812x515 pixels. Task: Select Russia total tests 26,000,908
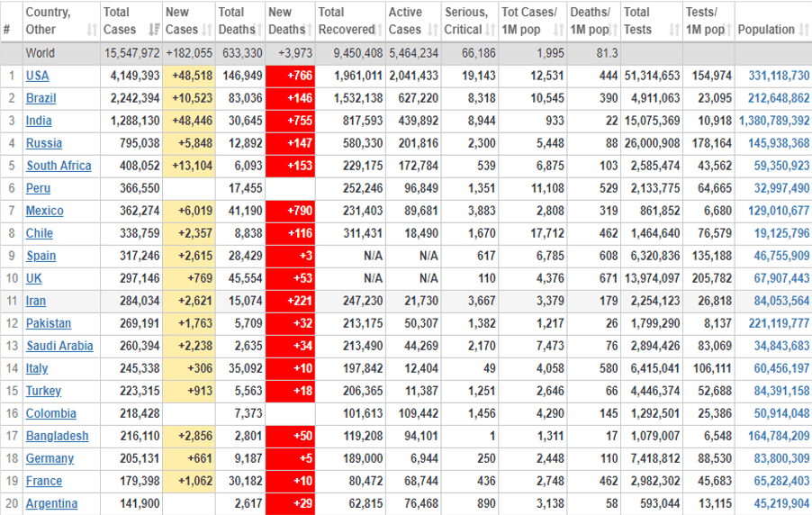(x=652, y=143)
